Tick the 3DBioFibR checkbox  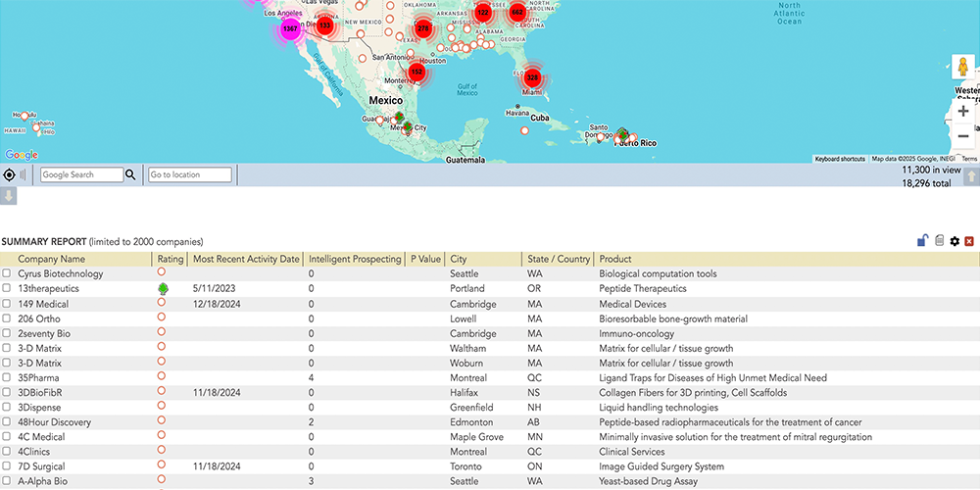6,393
